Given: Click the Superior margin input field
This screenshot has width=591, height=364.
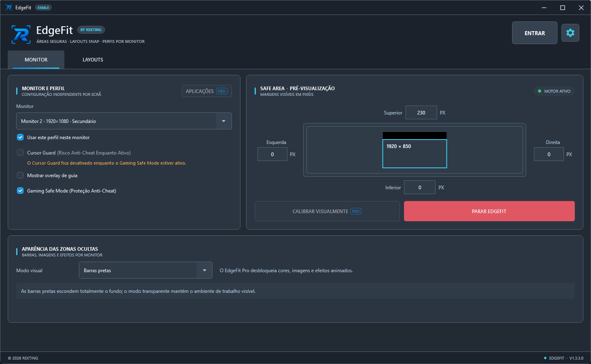Looking at the screenshot, I should click(x=421, y=112).
